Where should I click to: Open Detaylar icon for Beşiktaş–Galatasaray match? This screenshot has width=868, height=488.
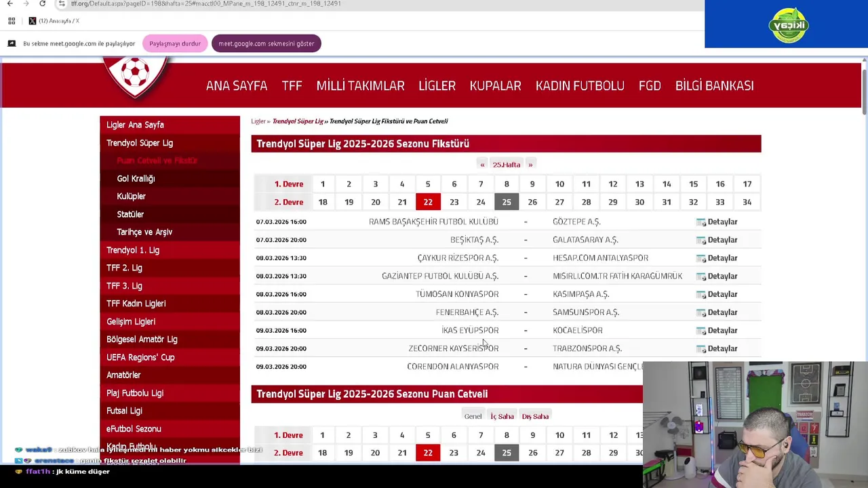[x=701, y=240]
